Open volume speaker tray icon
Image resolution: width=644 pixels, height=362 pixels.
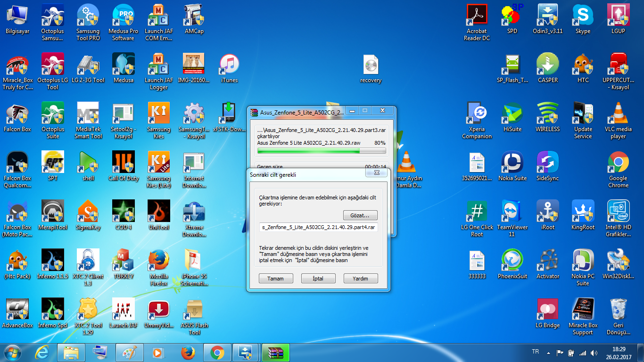click(594, 353)
